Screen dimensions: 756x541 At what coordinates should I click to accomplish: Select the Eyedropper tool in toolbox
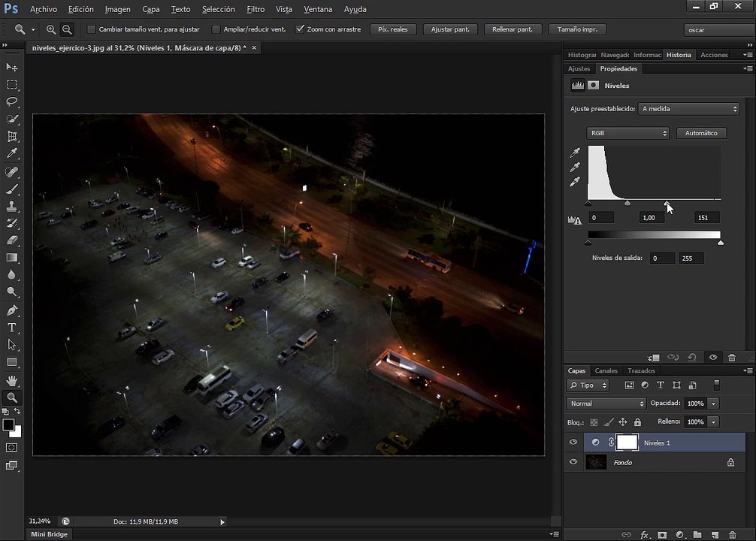coord(11,153)
